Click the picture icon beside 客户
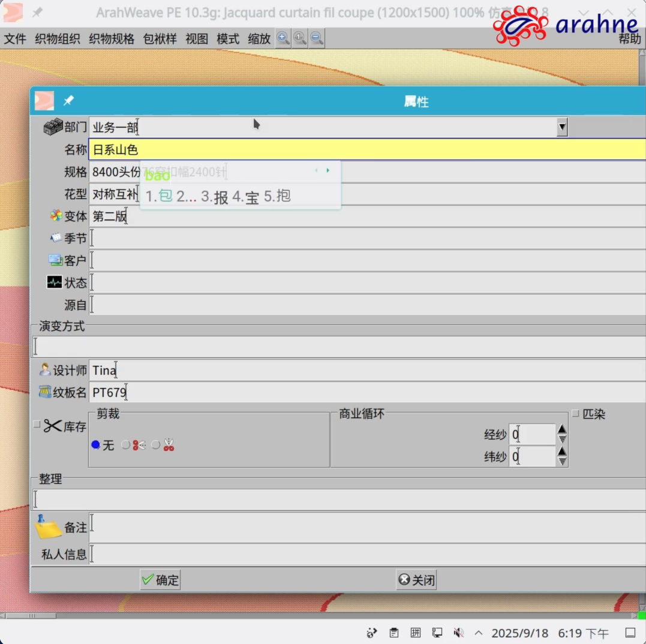This screenshot has width=646, height=644. [x=56, y=260]
